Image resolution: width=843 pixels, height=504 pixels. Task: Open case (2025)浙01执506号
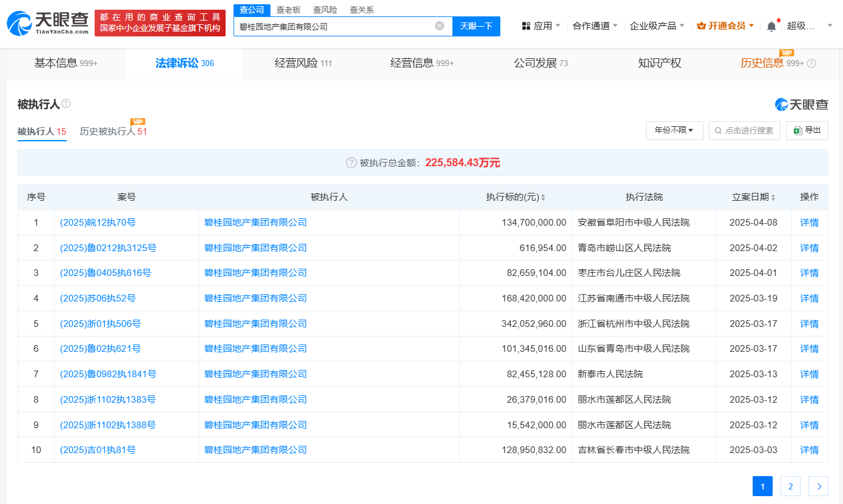[x=100, y=324]
